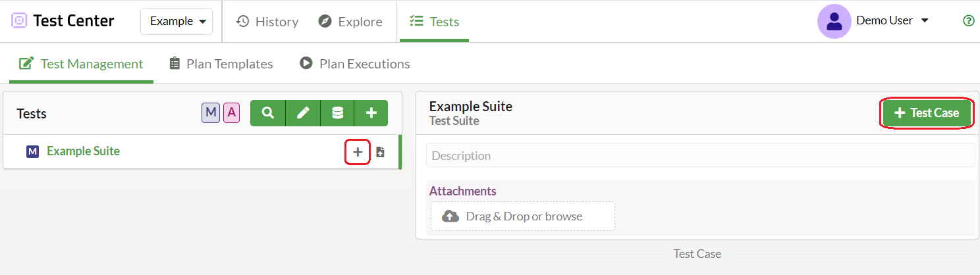980x275 pixels.
Task: Open the Example project dropdown
Action: tap(177, 21)
